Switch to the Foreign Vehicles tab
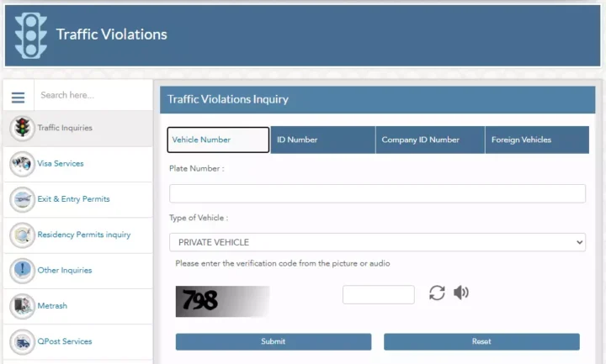The width and height of the screenshot is (606, 364). click(x=537, y=140)
